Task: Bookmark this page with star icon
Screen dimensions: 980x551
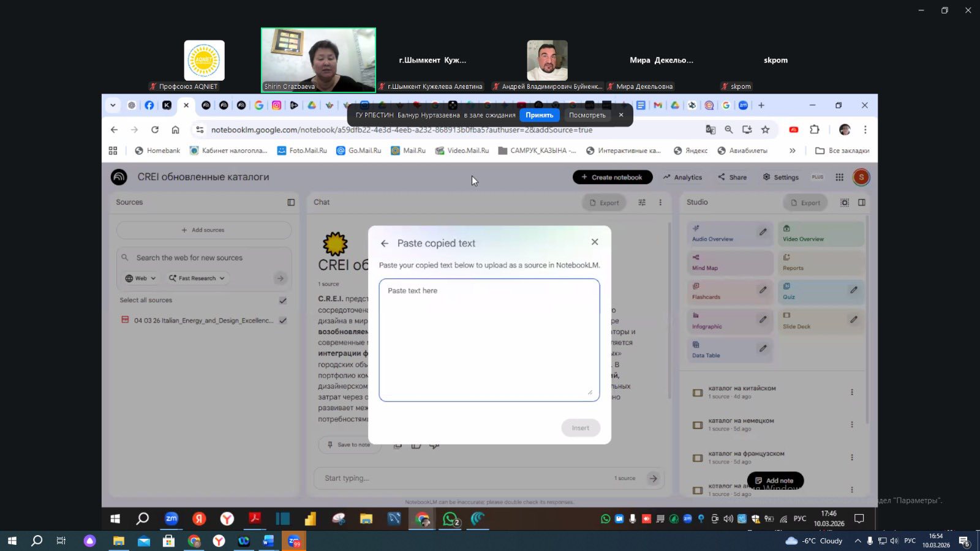Action: [765, 130]
